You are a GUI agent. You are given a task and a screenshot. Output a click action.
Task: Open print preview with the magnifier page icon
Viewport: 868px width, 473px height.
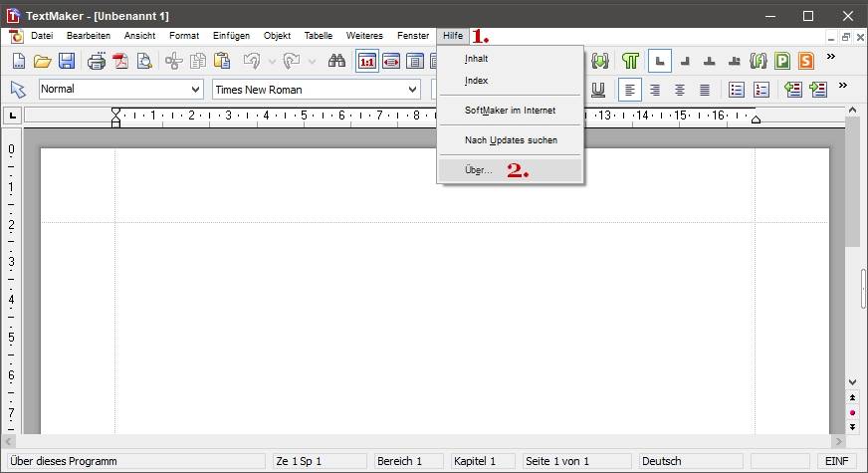[144, 61]
